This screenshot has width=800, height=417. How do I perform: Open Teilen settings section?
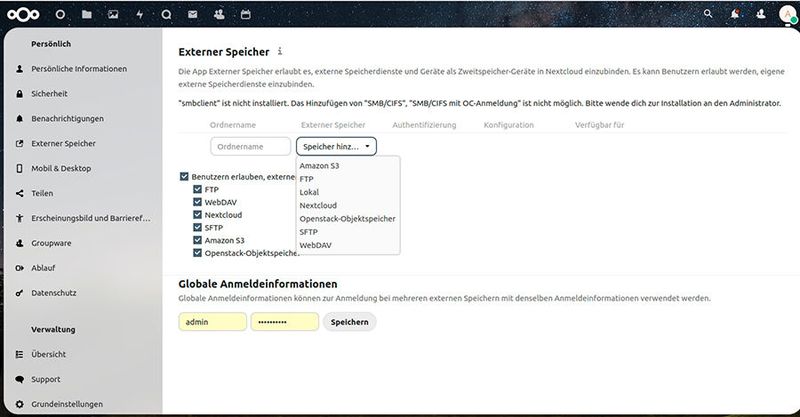(x=42, y=193)
